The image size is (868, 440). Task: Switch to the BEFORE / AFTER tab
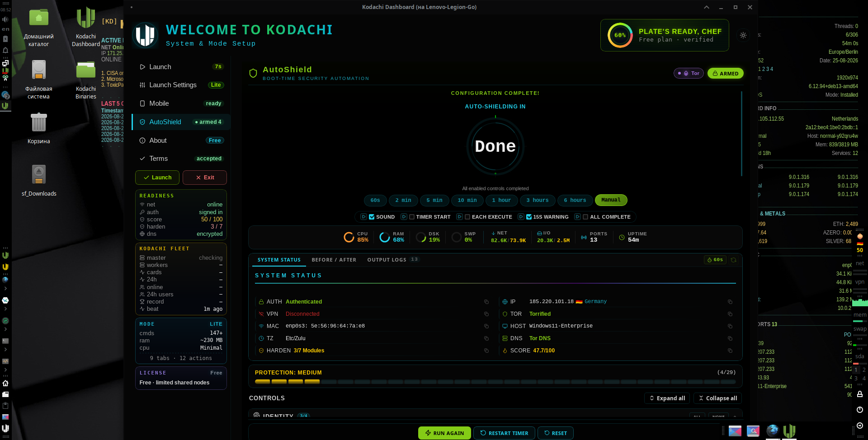[x=334, y=260]
